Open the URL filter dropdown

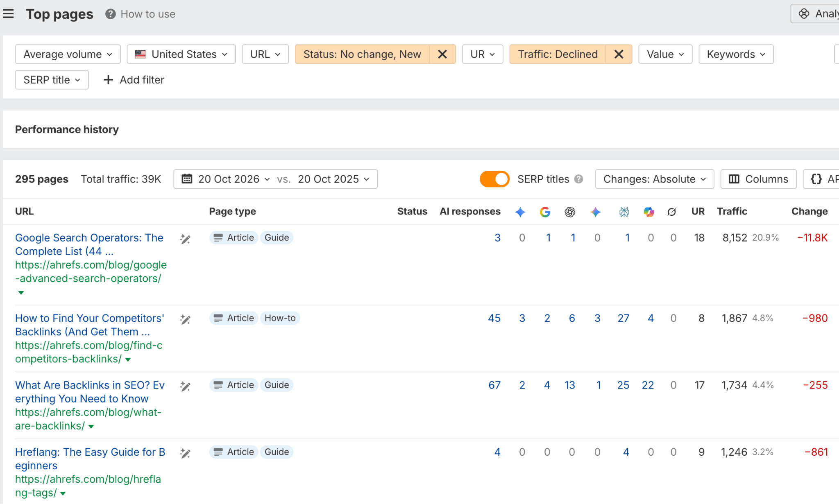pos(265,54)
